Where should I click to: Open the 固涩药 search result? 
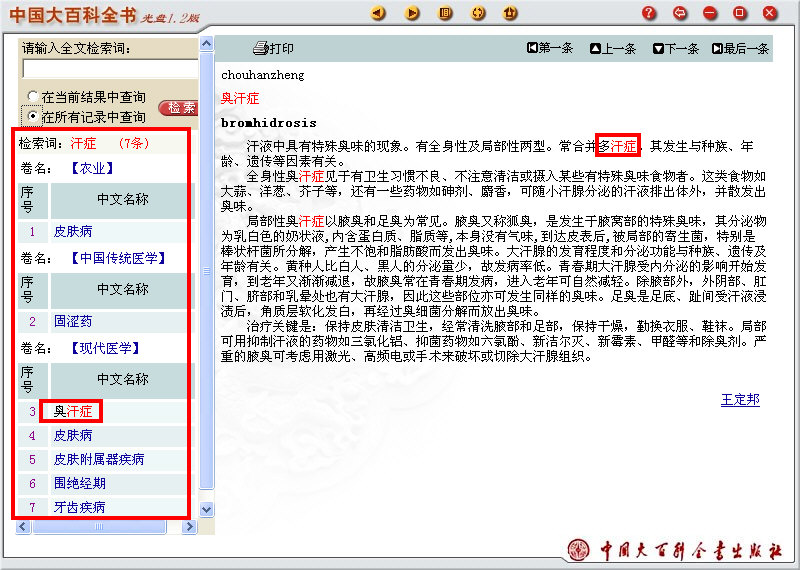point(73,321)
